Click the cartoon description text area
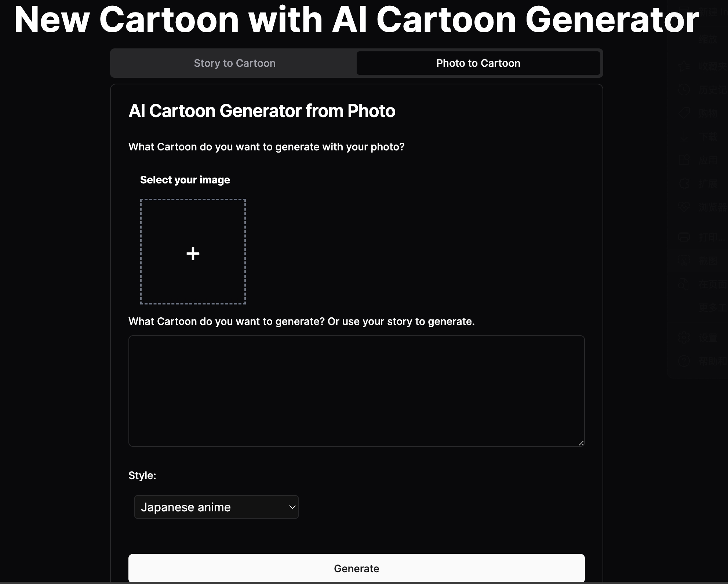The width and height of the screenshot is (728, 584). [356, 391]
